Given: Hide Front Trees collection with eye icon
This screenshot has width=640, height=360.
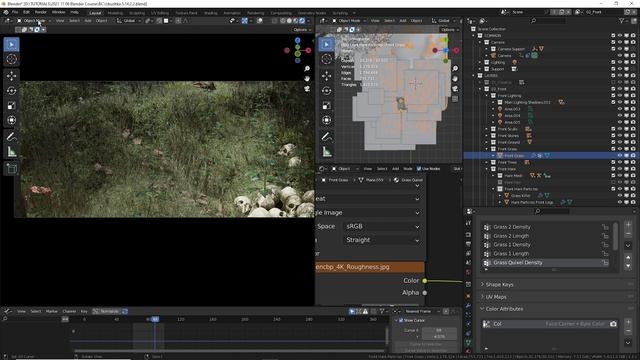Looking at the screenshot, I should (620, 162).
